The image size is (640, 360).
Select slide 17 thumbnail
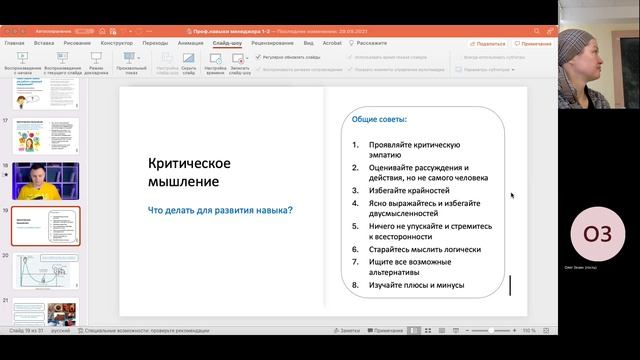pos(46,136)
